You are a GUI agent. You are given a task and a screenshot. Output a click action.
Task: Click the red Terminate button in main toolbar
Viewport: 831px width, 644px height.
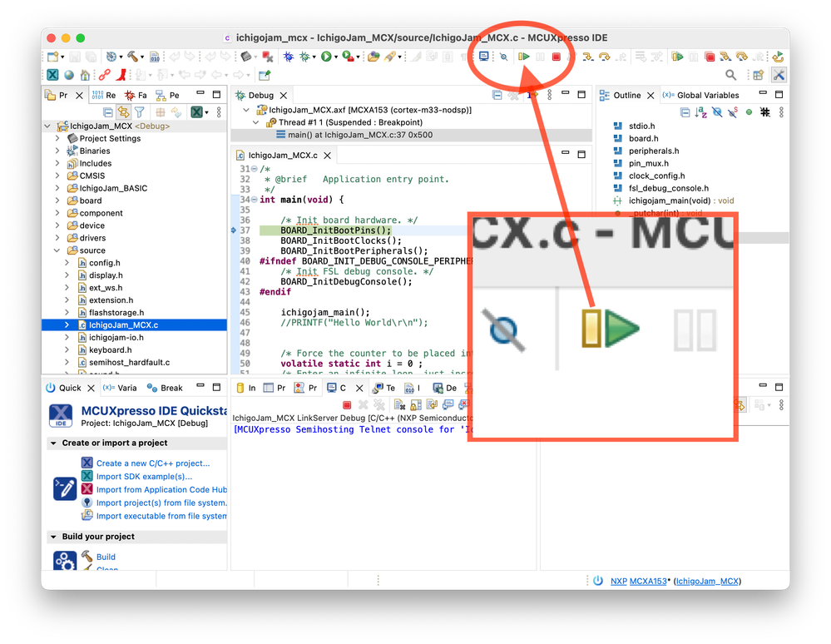[x=556, y=57]
